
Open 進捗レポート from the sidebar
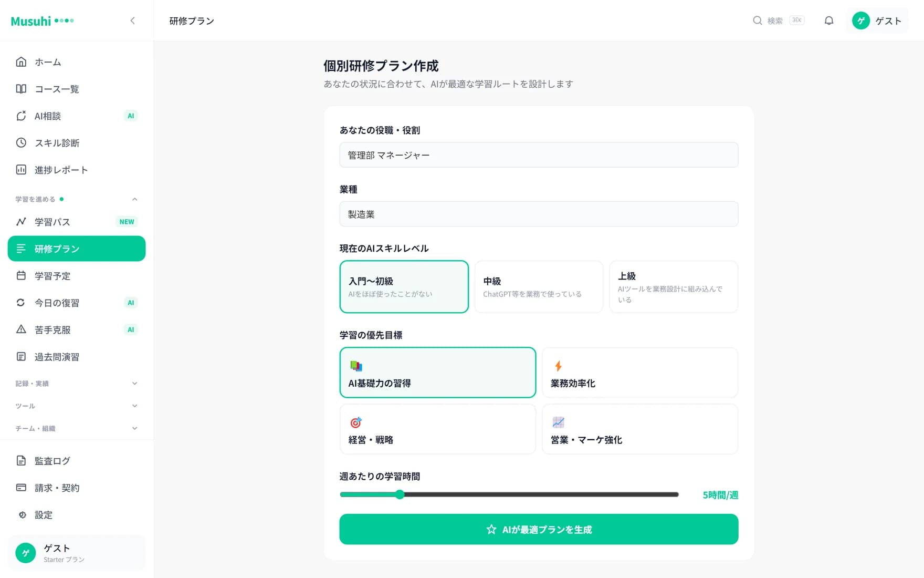click(x=77, y=170)
